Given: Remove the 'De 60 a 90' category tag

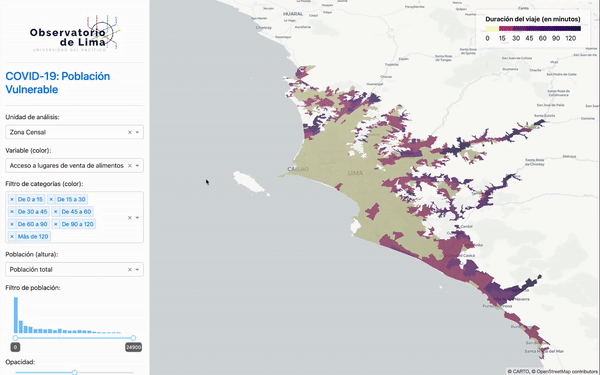Looking at the screenshot, I should [x=11, y=224].
